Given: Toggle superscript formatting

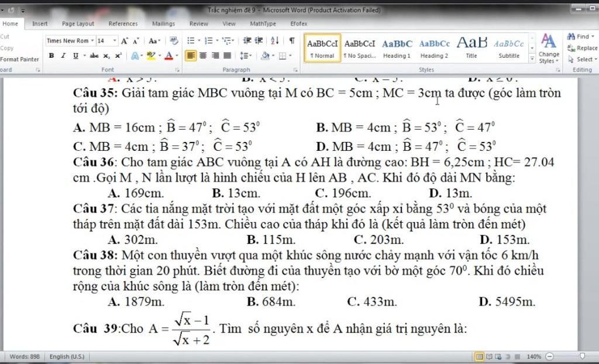Looking at the screenshot, I should pyautogui.click(x=118, y=56).
